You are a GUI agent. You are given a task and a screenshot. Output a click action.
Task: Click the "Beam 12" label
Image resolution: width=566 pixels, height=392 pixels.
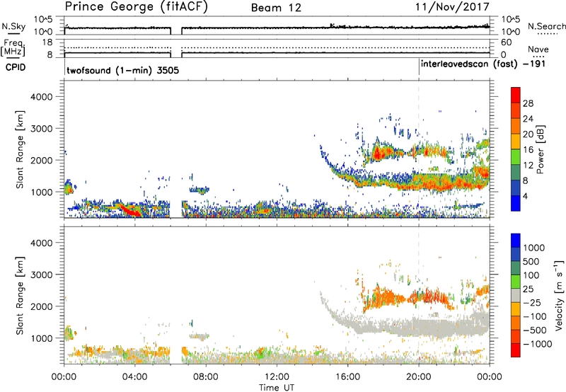[x=276, y=8]
